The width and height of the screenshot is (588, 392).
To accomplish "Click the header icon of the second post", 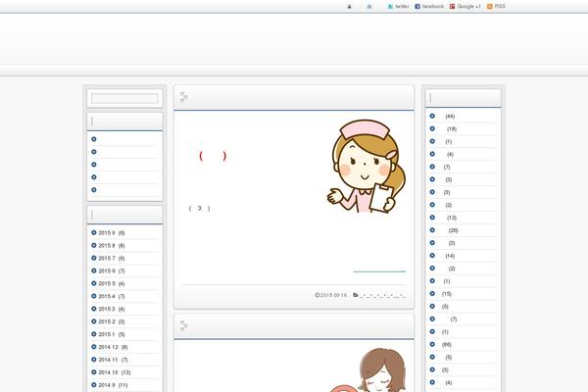I will pos(184,325).
